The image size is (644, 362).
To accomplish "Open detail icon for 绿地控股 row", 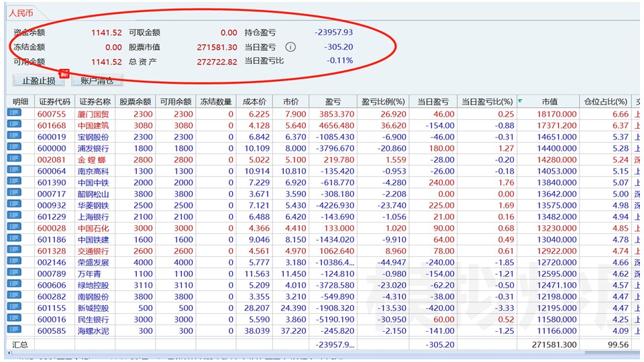I will 14,284.
